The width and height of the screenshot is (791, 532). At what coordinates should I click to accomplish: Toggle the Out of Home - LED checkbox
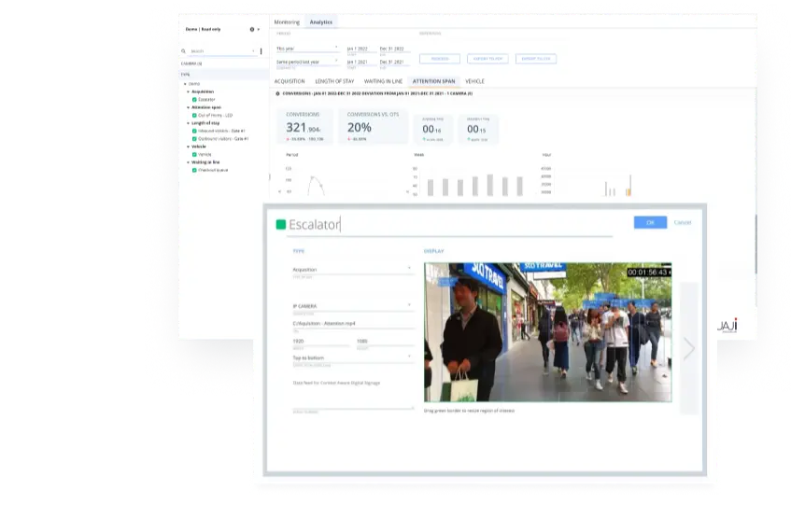coord(194,115)
